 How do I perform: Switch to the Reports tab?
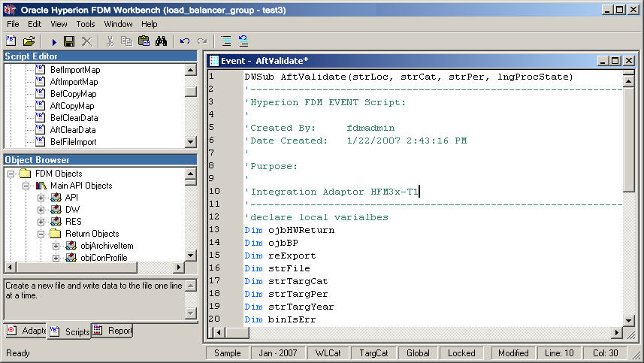coord(112,330)
